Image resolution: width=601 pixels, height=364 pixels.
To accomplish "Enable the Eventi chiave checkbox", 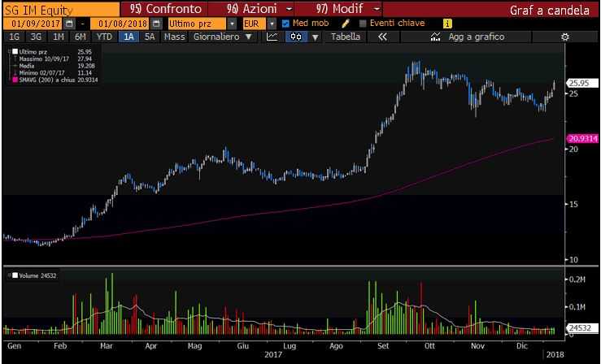I will coord(363,24).
